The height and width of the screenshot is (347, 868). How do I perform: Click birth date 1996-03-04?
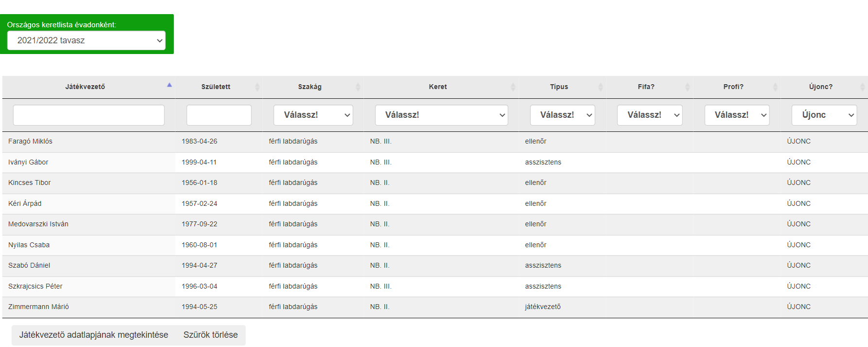click(x=199, y=287)
